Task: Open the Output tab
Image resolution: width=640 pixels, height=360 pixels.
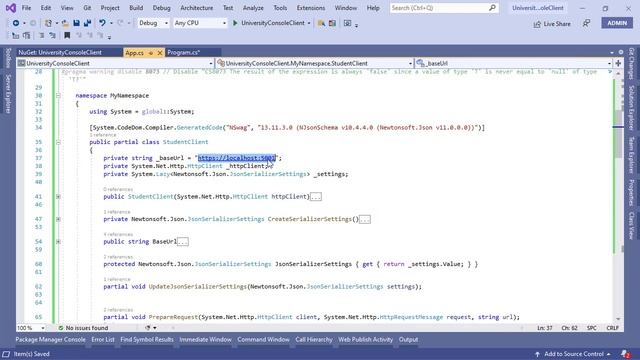Action: 408,340
